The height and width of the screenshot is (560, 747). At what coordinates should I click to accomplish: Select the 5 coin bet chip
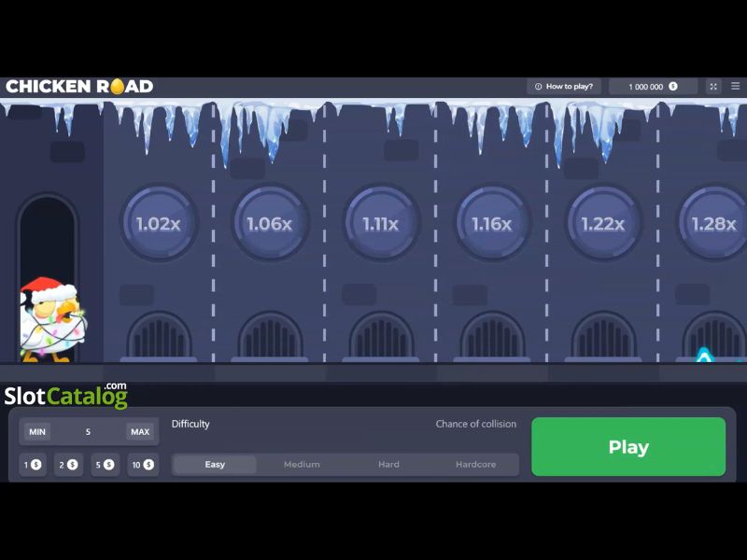tap(105, 465)
